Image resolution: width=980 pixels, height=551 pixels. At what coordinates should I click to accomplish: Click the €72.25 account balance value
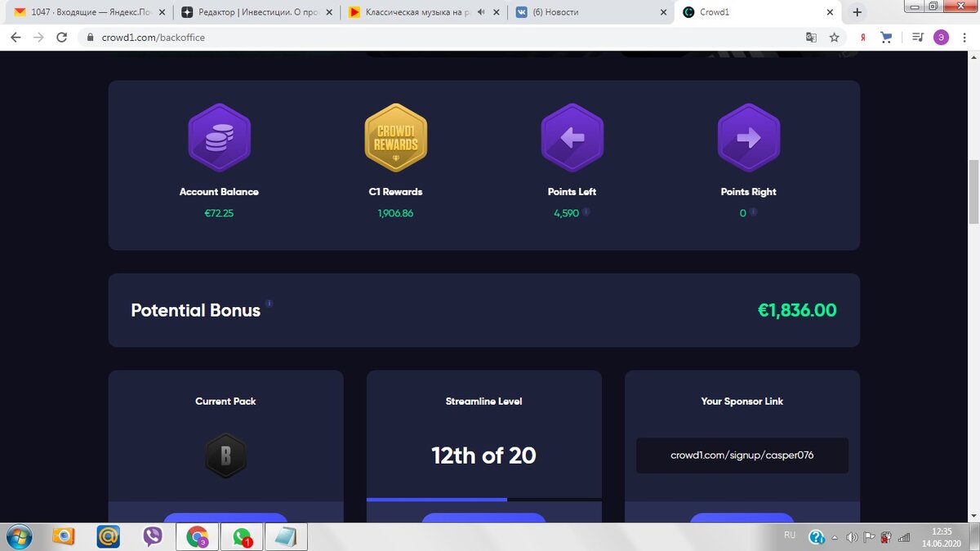coord(218,213)
